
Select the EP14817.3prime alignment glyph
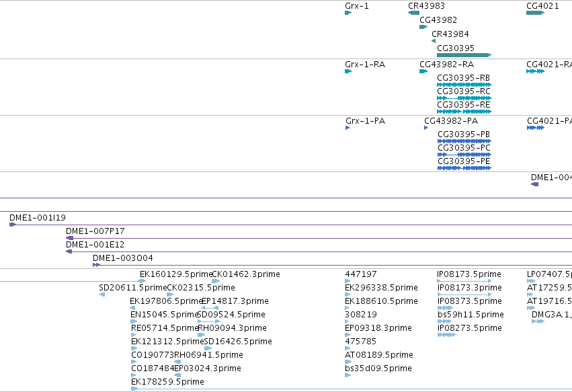pos(210,308)
